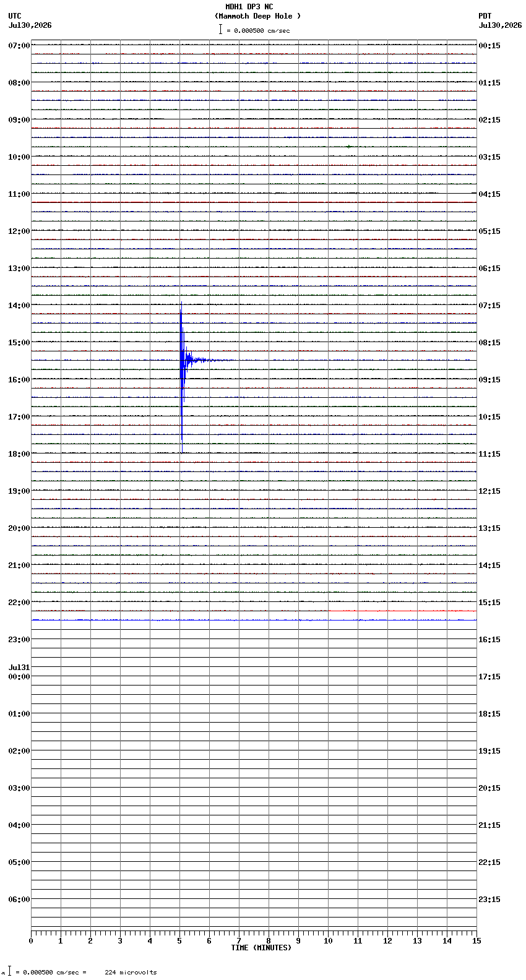Click the x-axis tick label 10
526x980 pixels.
point(328,941)
